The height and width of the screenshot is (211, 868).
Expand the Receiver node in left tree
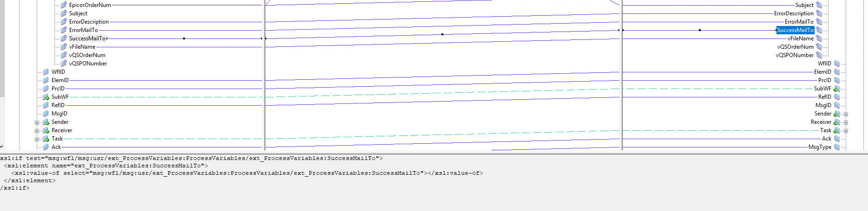click(x=37, y=131)
